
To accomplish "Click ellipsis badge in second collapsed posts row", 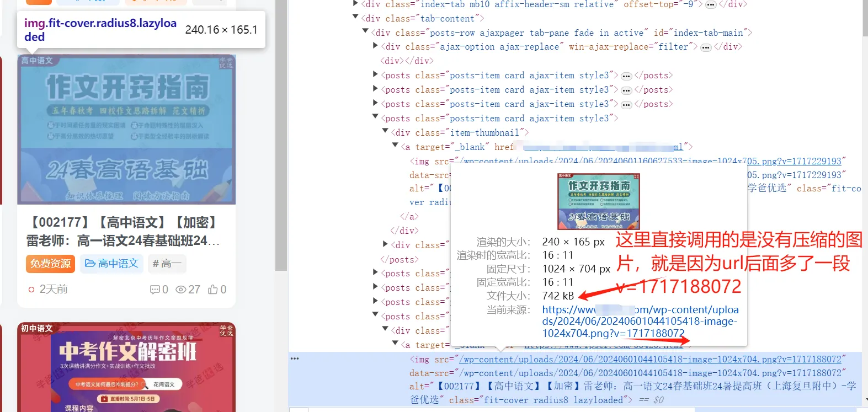I will point(626,90).
